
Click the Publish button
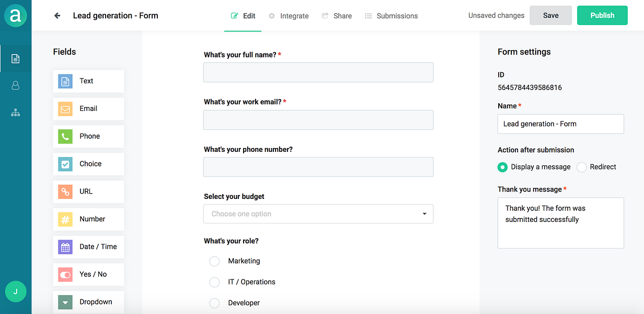[602, 16]
